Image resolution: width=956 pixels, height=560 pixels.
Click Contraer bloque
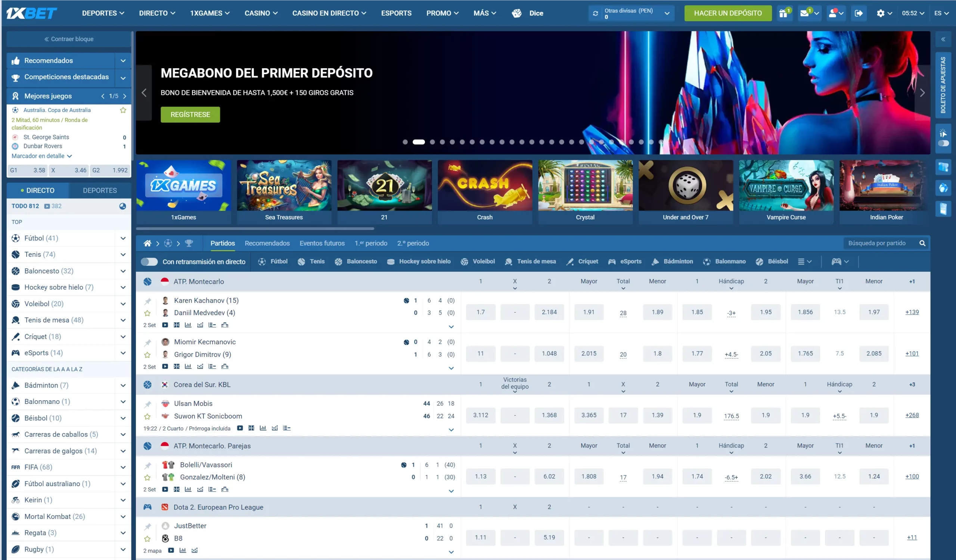point(69,39)
